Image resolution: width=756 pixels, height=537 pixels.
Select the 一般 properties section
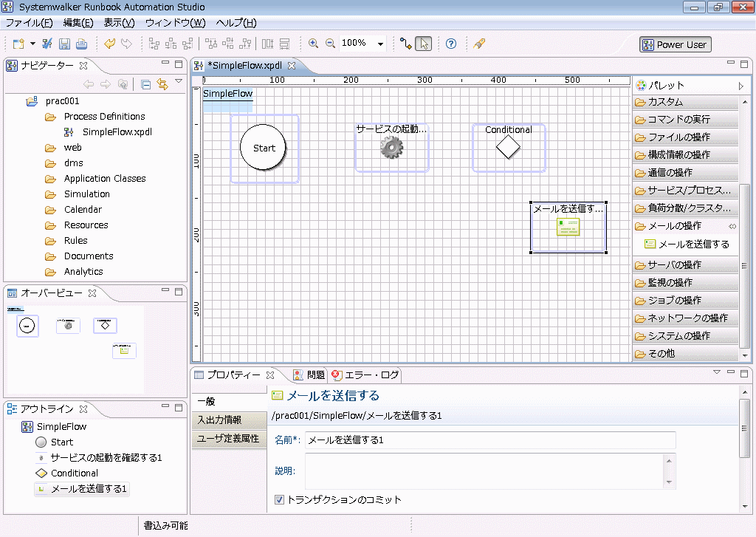[230, 401]
